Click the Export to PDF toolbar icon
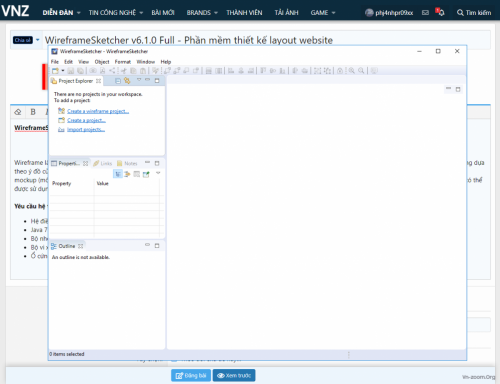This screenshot has height=384, width=500. point(103,71)
